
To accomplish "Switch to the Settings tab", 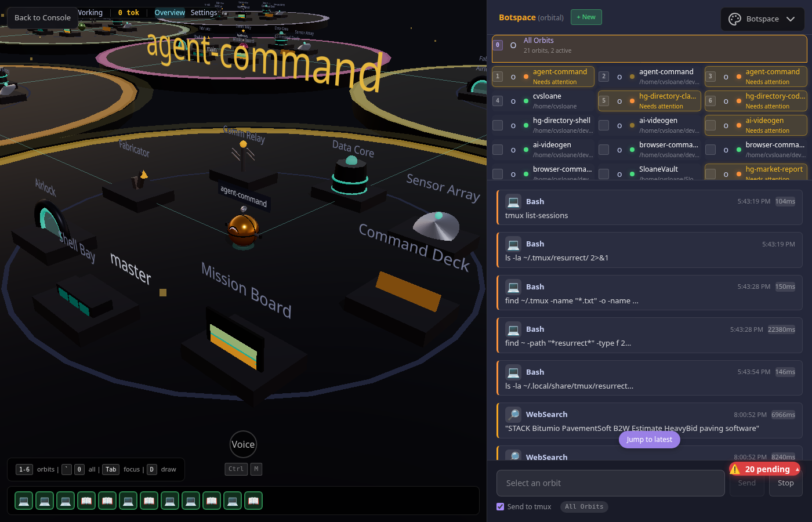I will click(x=204, y=12).
